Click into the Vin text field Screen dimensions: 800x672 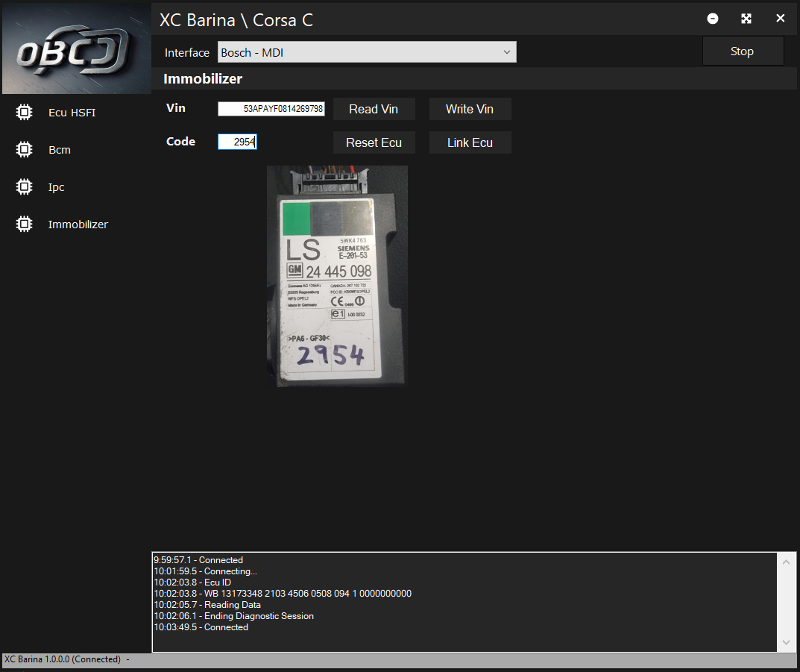coord(271,109)
